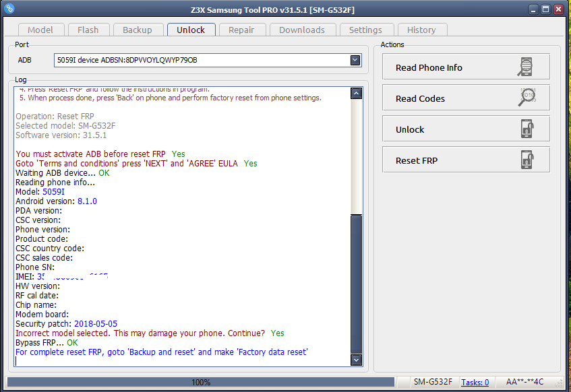The image size is (571, 392).
Task: Click the log scrollbar up arrow
Action: click(356, 94)
